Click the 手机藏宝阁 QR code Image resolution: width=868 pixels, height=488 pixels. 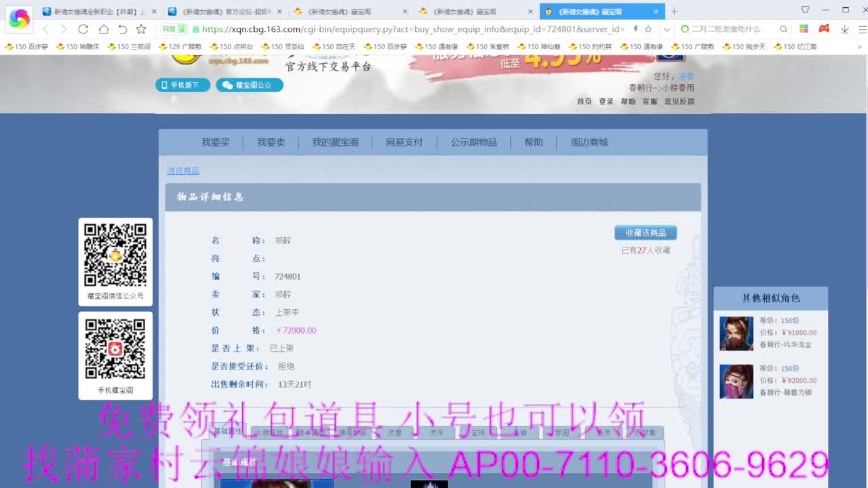(x=115, y=348)
